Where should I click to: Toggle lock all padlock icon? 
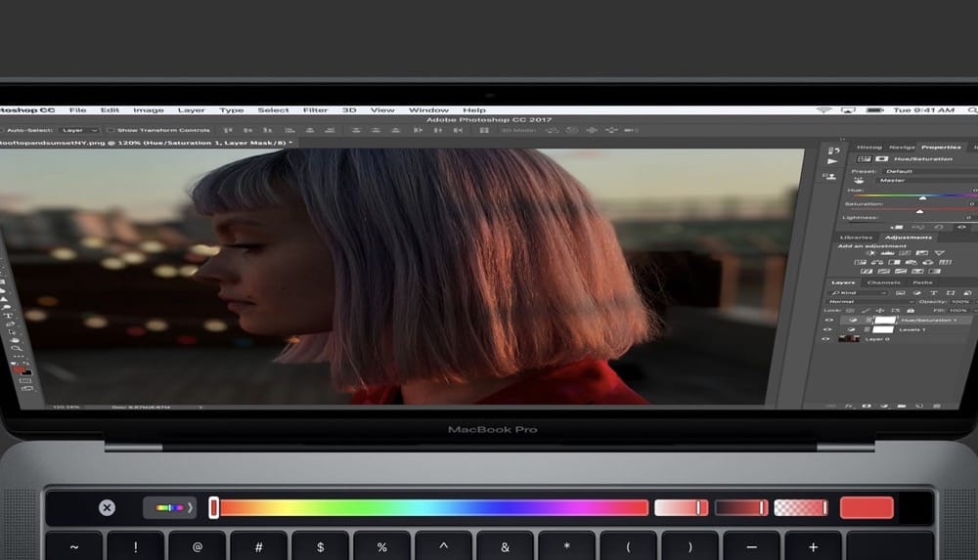click(x=911, y=311)
